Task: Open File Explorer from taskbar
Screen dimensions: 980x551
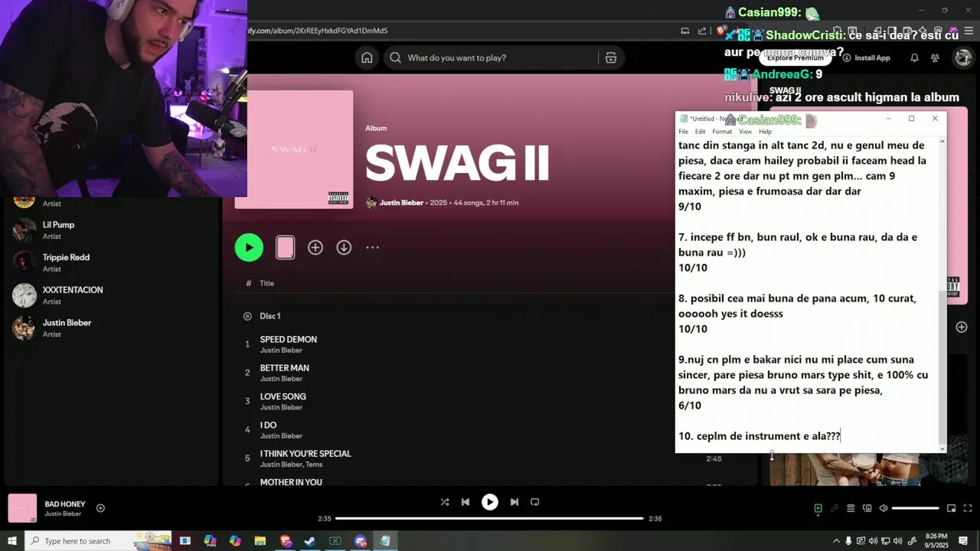Action: (x=260, y=541)
